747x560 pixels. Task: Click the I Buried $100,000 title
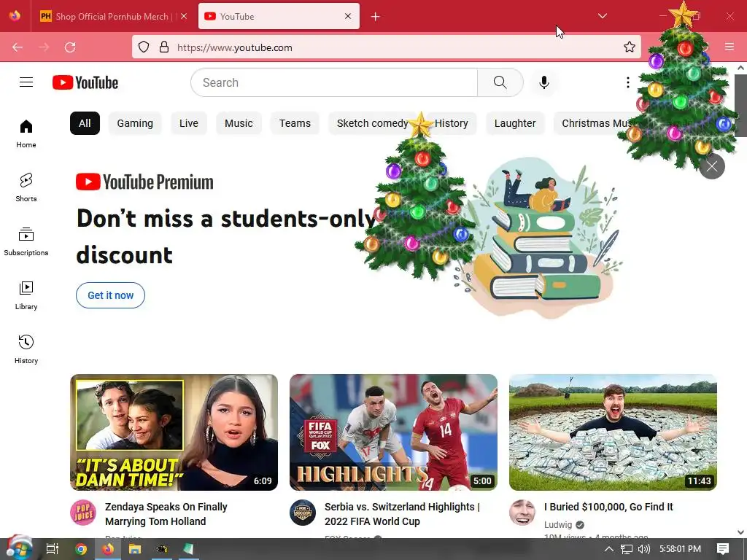coord(608,507)
